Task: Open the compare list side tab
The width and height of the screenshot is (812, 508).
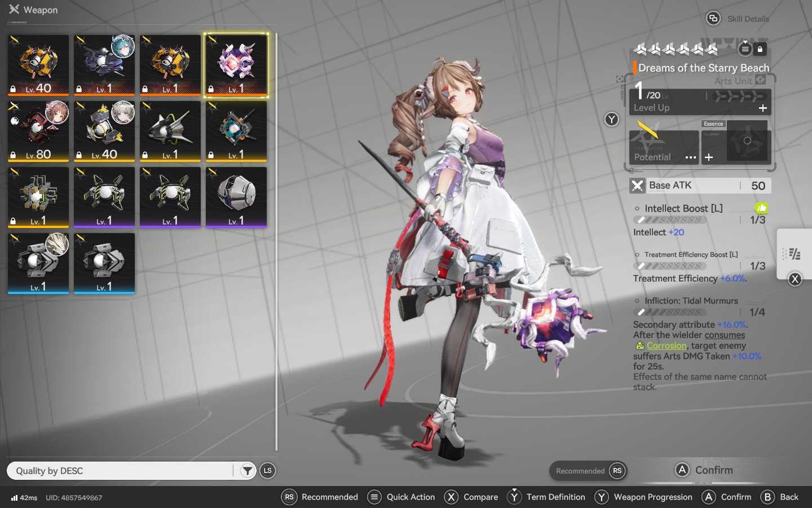Action: (795, 254)
